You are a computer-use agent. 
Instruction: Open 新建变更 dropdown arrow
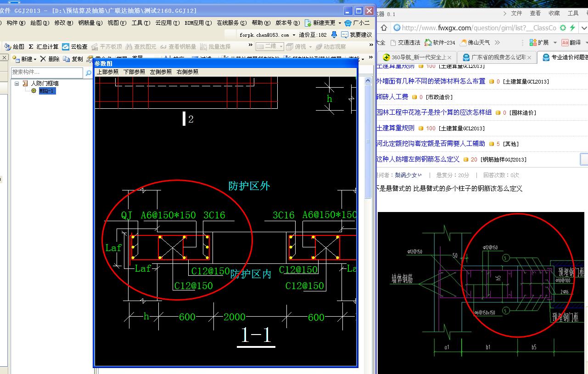[x=340, y=23]
